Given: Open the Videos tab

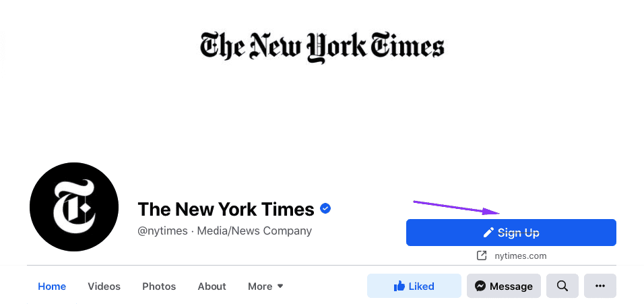Looking at the screenshot, I should (104, 286).
